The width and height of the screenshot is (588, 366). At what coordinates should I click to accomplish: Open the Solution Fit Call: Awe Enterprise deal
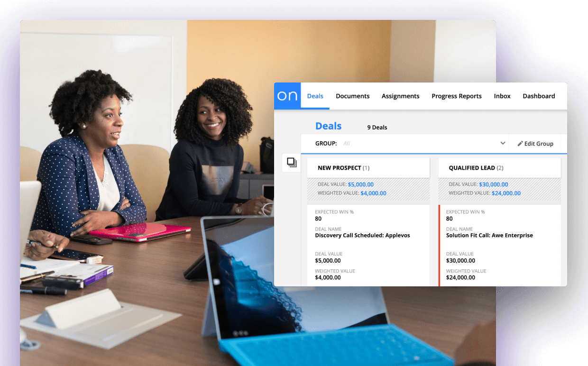[489, 235]
